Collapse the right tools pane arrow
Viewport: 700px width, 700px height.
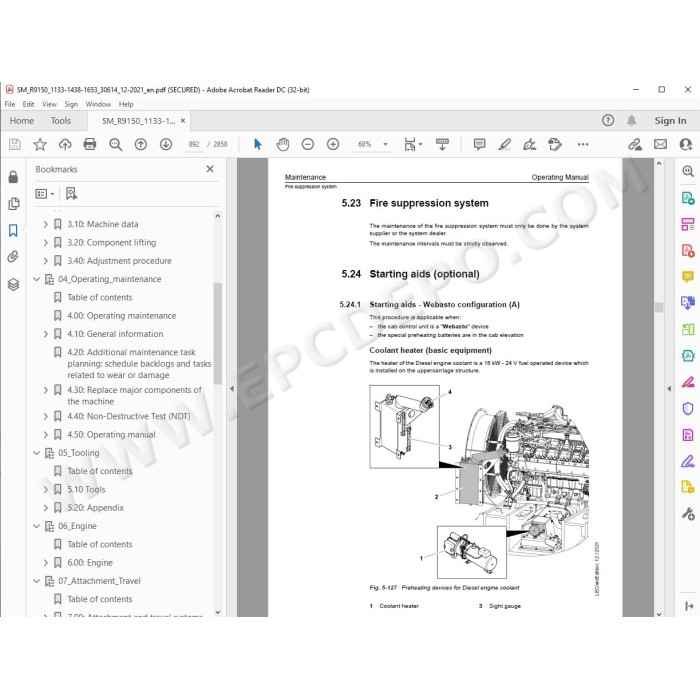(x=669, y=388)
